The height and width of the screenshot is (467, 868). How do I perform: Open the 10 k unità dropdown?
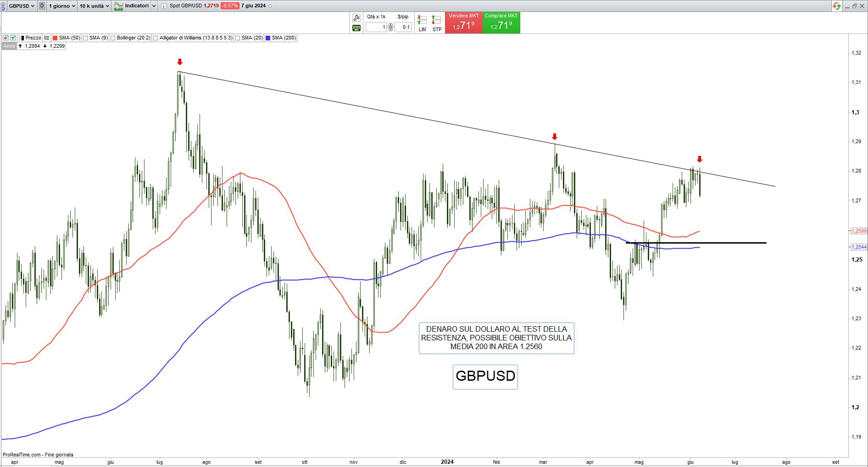point(94,6)
